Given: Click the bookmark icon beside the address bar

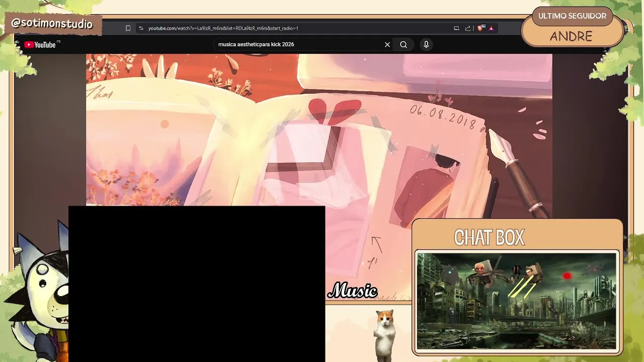Looking at the screenshot, I should tap(128, 28).
